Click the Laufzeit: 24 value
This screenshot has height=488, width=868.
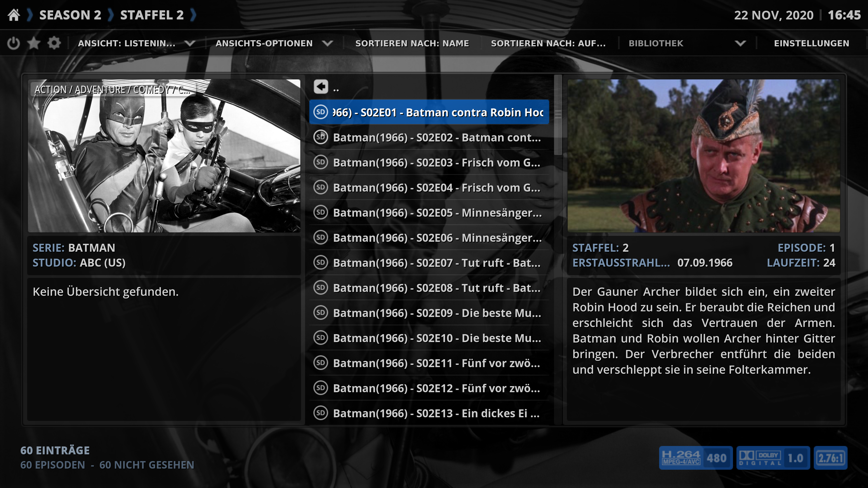[x=801, y=263]
